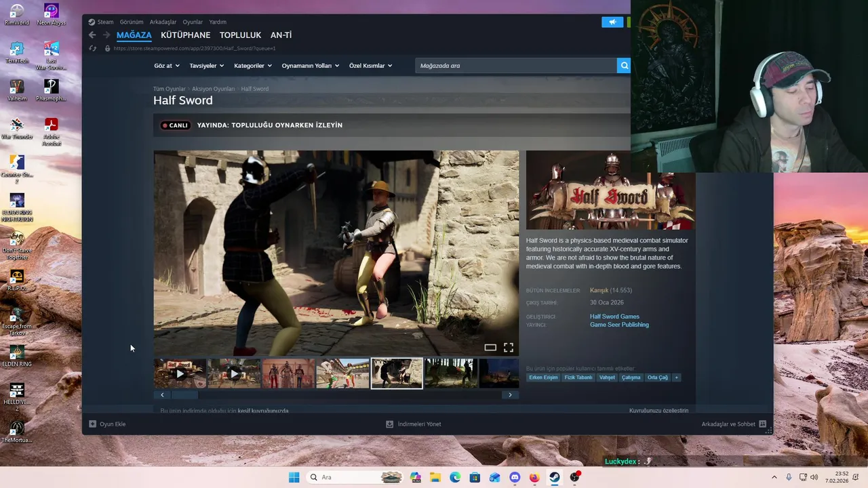Expand the Kategoriler dropdown
Viewport: 868px width, 488px height.
[253, 66]
